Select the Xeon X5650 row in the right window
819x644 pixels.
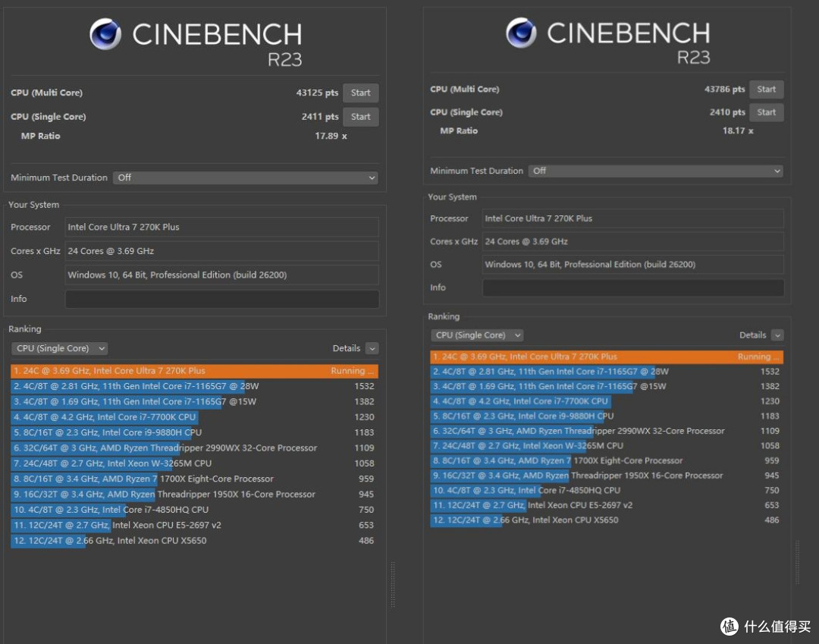tap(607, 520)
